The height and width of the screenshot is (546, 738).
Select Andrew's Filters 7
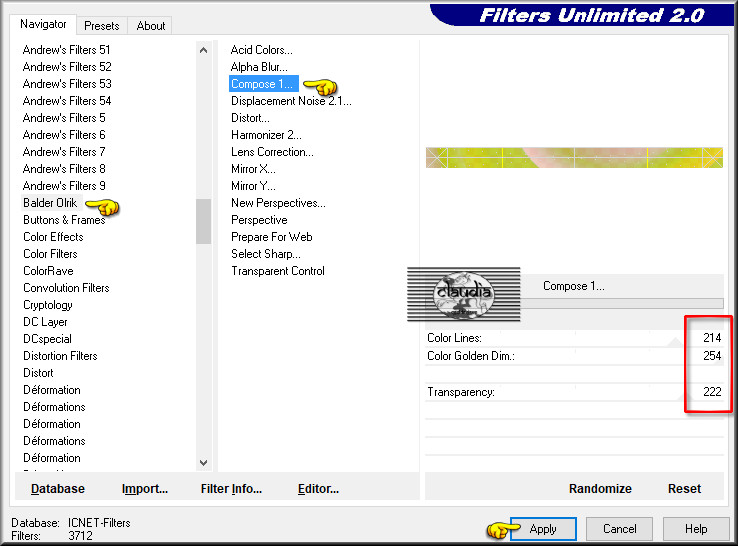[x=64, y=152]
